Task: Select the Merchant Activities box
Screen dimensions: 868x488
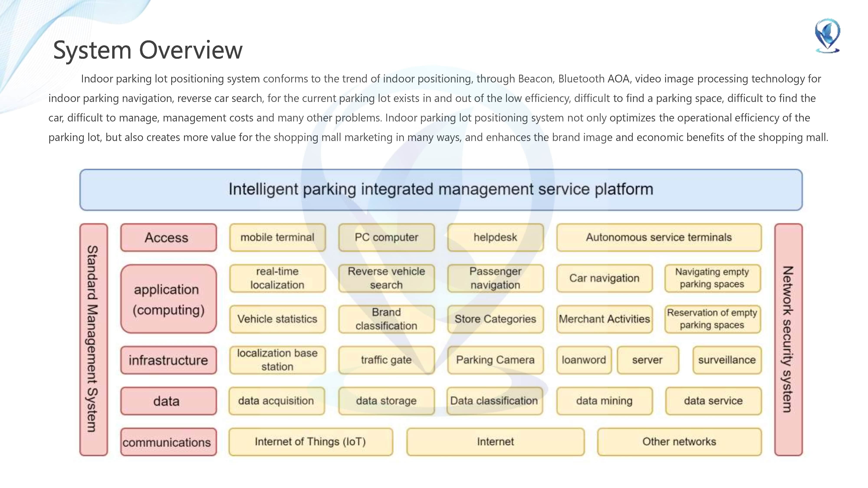Action: click(604, 319)
